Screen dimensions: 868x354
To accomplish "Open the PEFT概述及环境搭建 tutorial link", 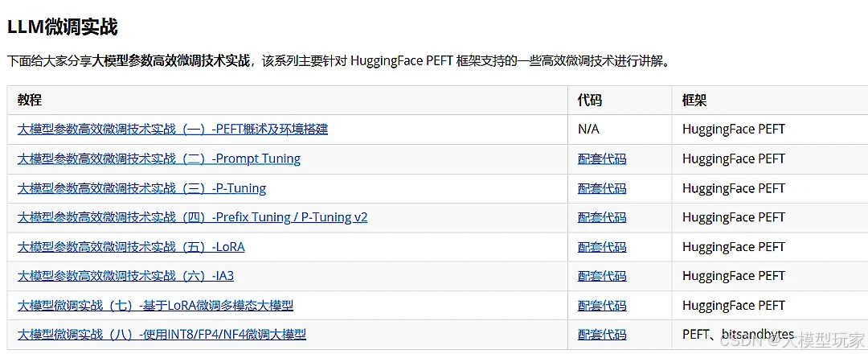I will [173, 130].
